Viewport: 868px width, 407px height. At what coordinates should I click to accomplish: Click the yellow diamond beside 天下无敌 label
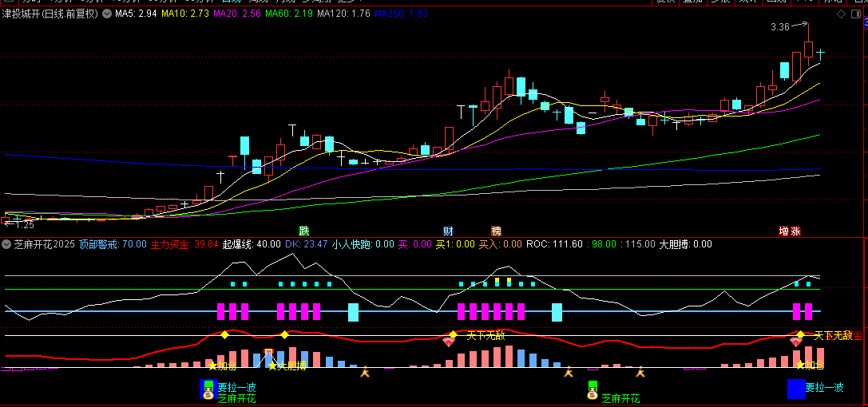[453, 334]
